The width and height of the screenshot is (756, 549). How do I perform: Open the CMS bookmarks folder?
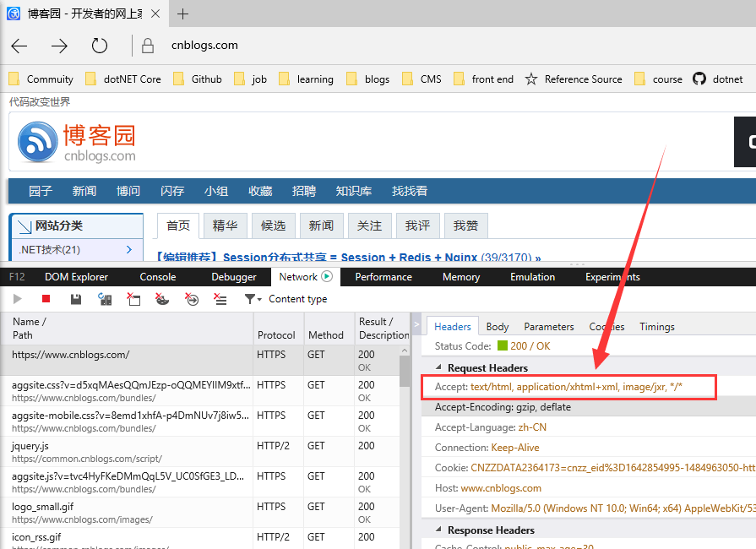point(422,79)
